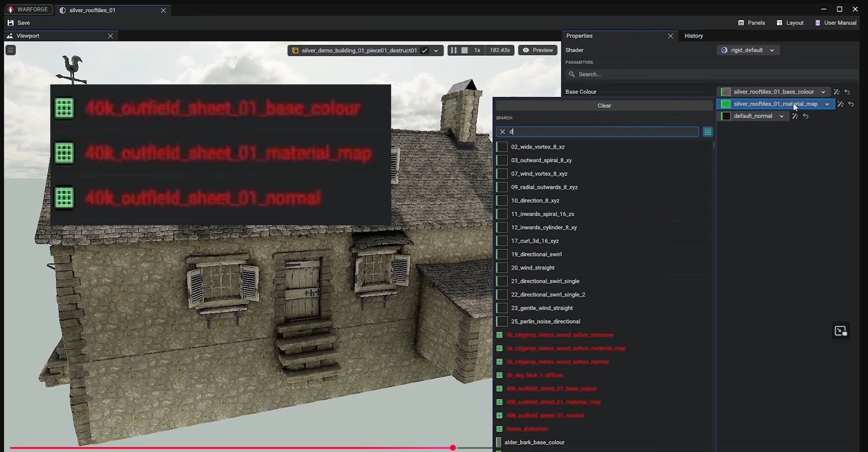This screenshot has height=452, width=868.
Task: Select 3k_cityprop_mines_wood_ashes_material_map in the list
Action: coord(604,349)
